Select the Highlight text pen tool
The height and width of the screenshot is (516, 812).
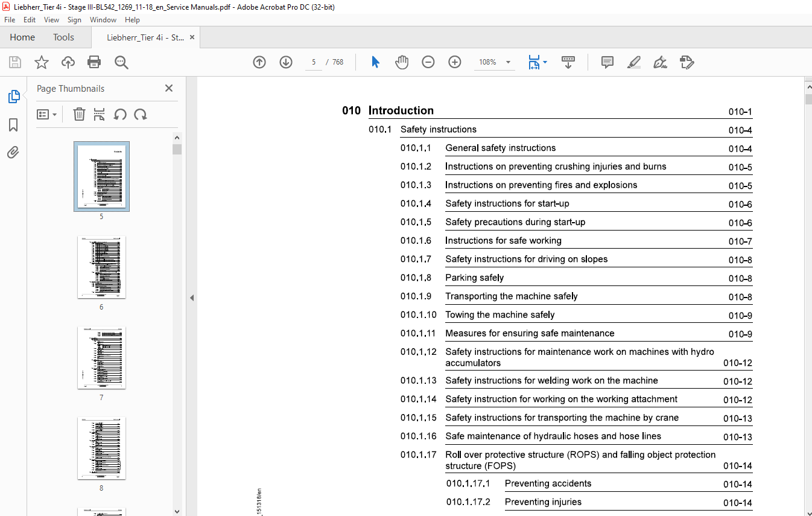tap(633, 62)
